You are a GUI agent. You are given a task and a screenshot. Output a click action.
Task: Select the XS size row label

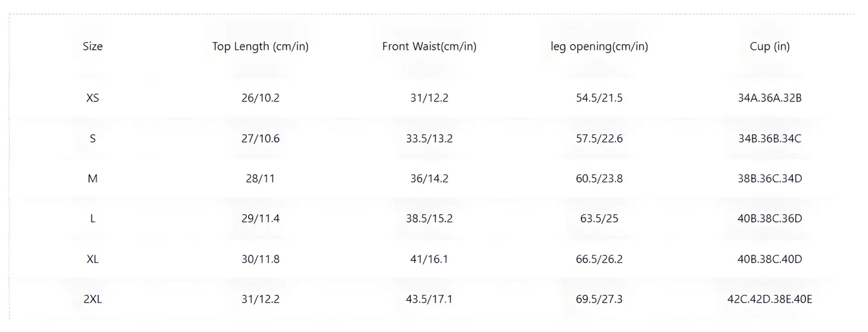93,98
